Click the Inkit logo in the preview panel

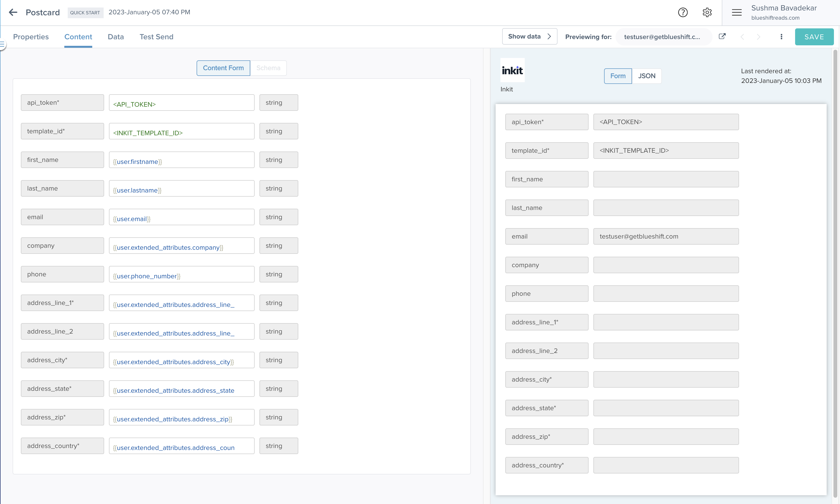coord(512,70)
